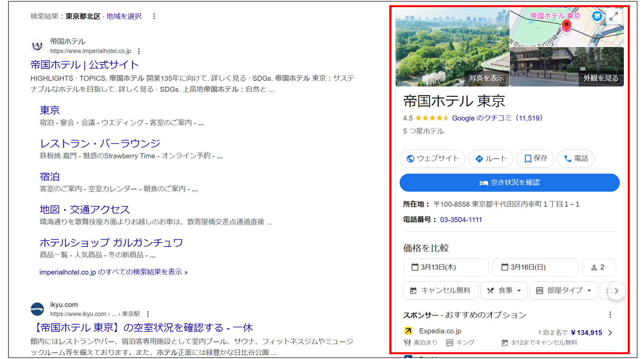Open the 宿泊 sitelink
Viewport: 644px width, 359px height.
click(x=50, y=176)
